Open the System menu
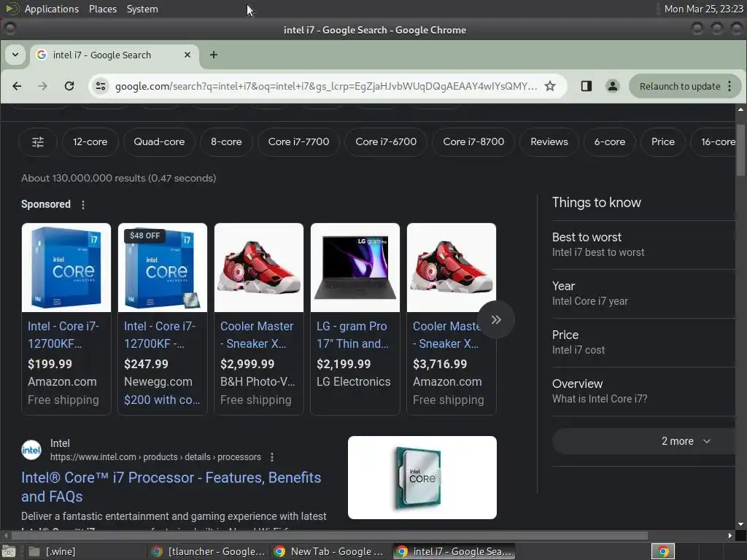 [x=142, y=9]
